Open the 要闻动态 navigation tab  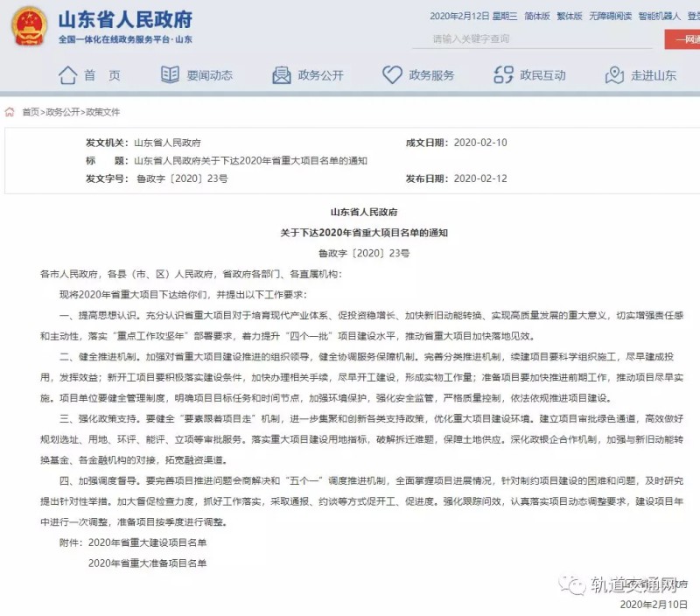click(x=209, y=75)
